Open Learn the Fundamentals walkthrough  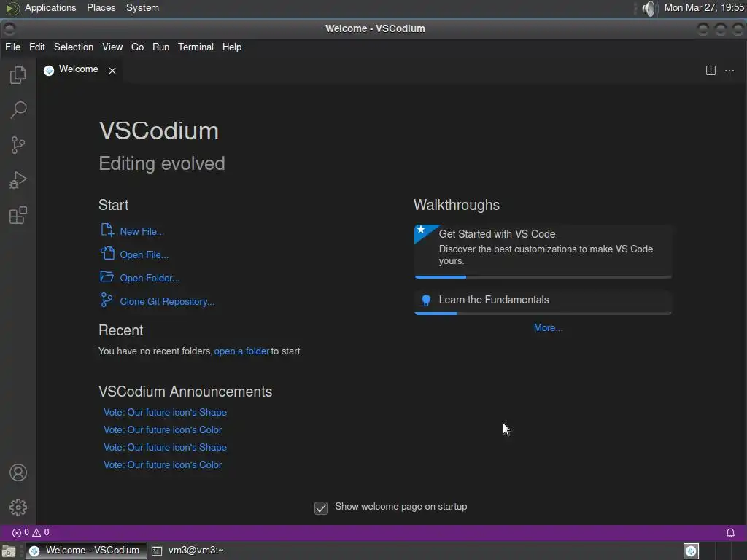543,301
